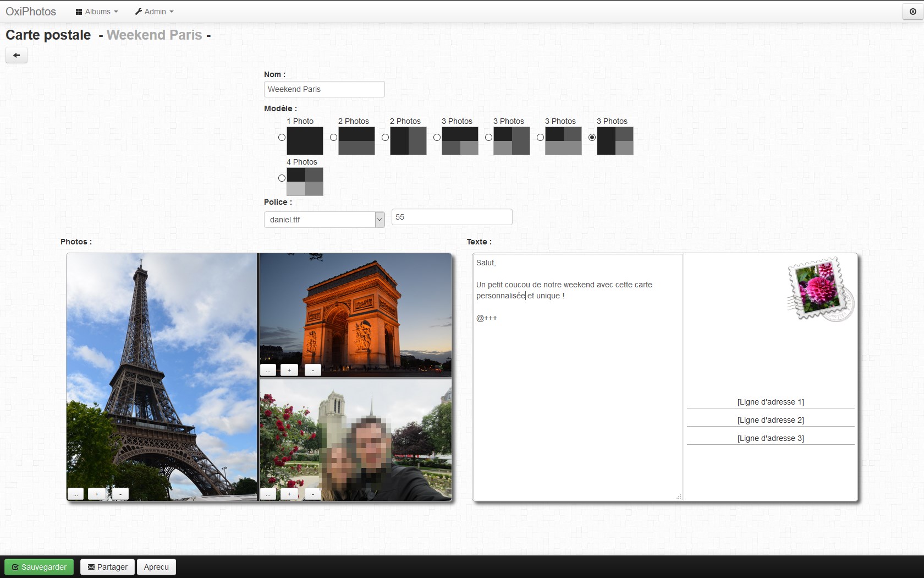Click browse (...) button on Arc de Triomphe photo
The image size is (924, 578).
click(268, 370)
